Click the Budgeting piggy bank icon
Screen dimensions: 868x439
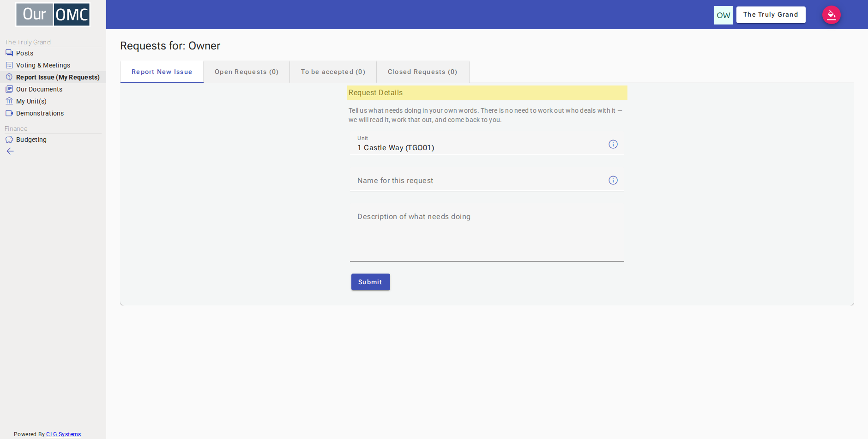pyautogui.click(x=9, y=140)
